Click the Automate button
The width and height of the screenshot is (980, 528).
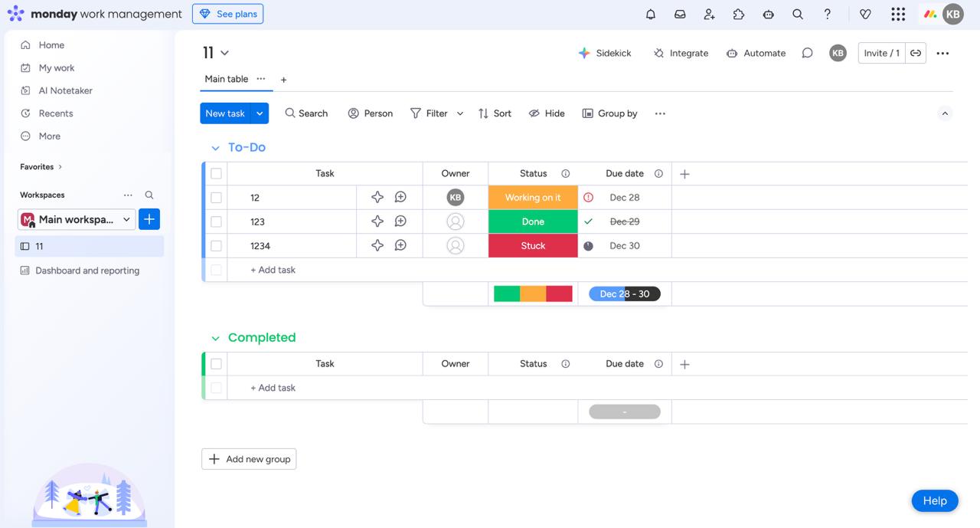756,53
